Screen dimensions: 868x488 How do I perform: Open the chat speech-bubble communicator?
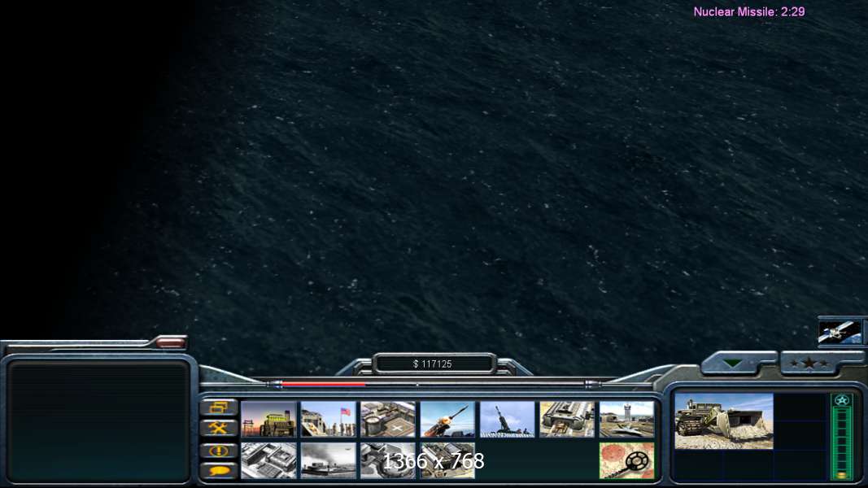219,471
